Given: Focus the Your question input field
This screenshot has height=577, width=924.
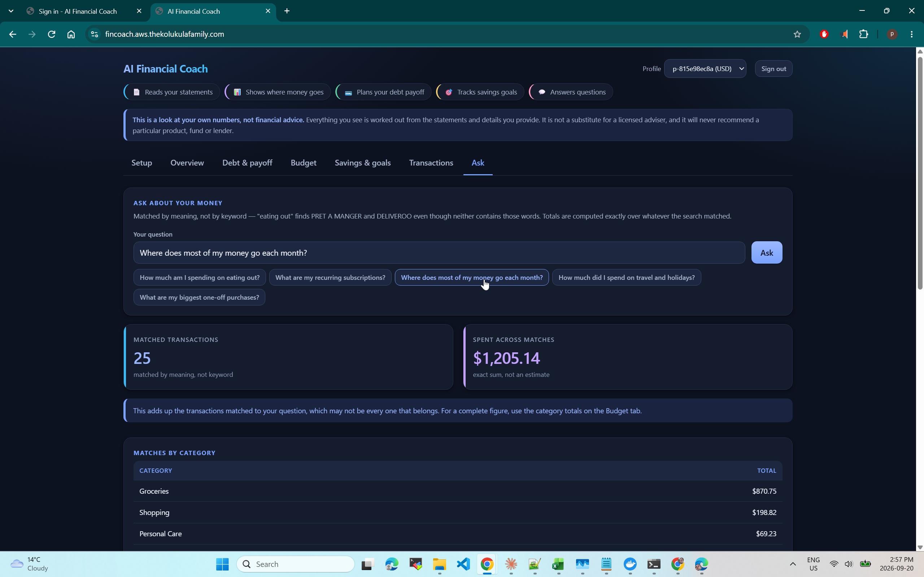Looking at the screenshot, I should click(x=439, y=253).
